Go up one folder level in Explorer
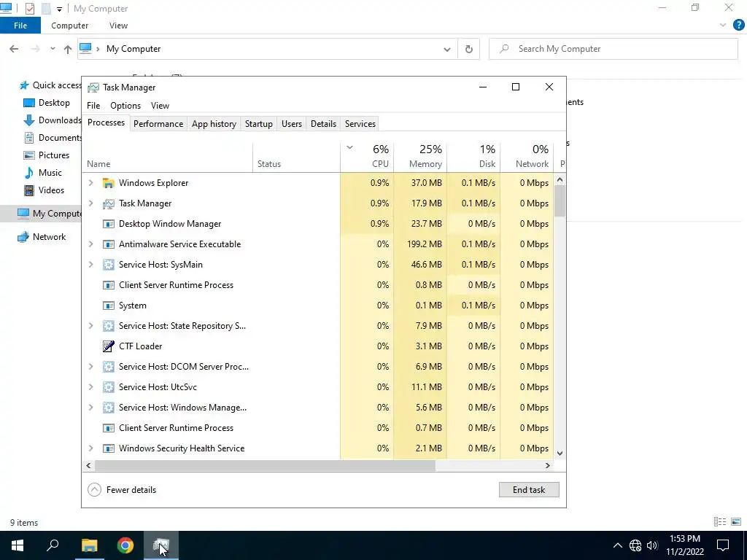The width and height of the screenshot is (747, 560). point(68,49)
